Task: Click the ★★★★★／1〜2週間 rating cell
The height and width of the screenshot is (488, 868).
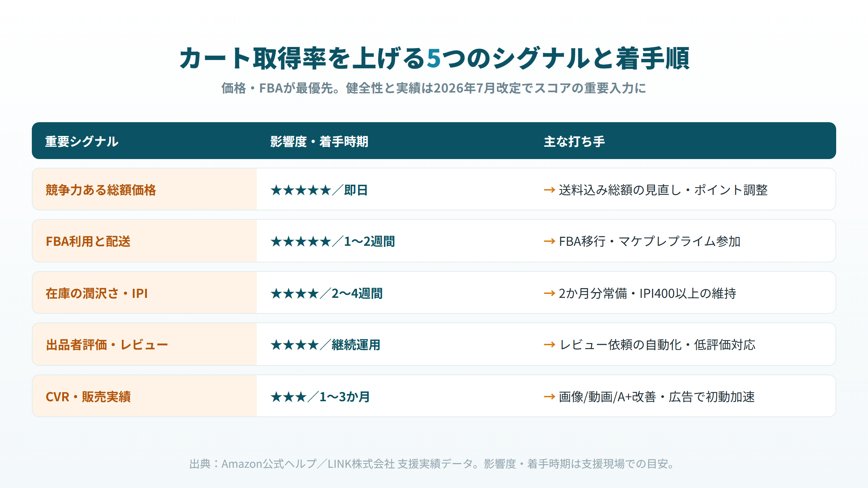Action: pyautogui.click(x=333, y=241)
